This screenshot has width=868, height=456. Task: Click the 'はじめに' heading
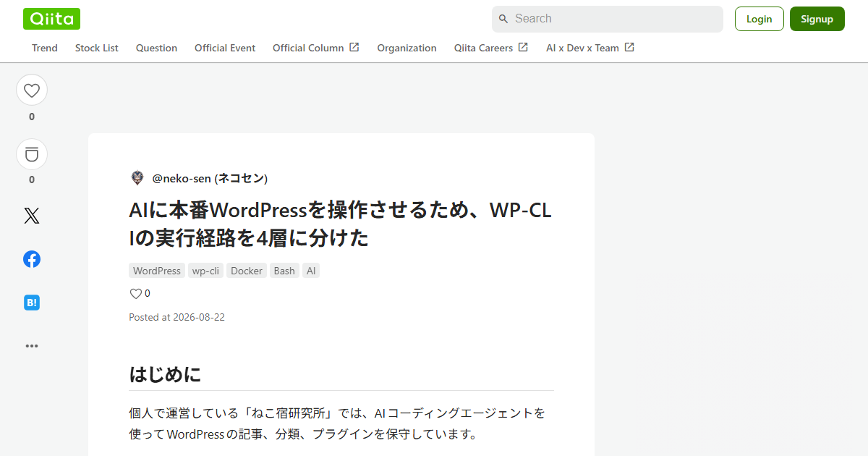pyautogui.click(x=165, y=374)
